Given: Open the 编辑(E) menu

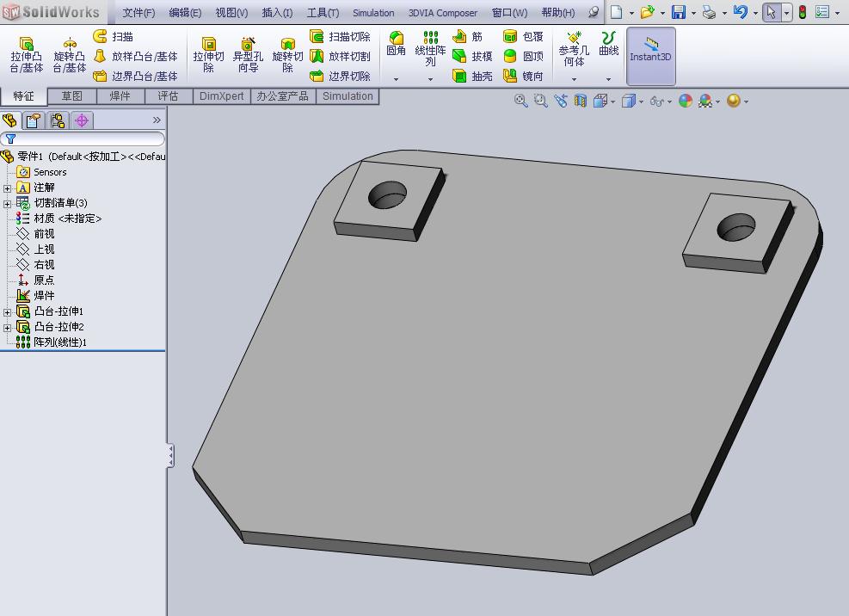Looking at the screenshot, I should 185,12.
